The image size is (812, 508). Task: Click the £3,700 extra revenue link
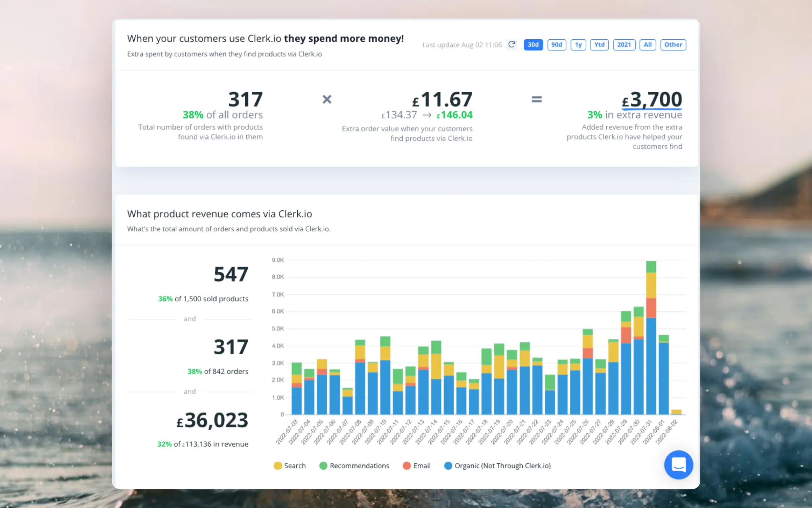point(652,100)
